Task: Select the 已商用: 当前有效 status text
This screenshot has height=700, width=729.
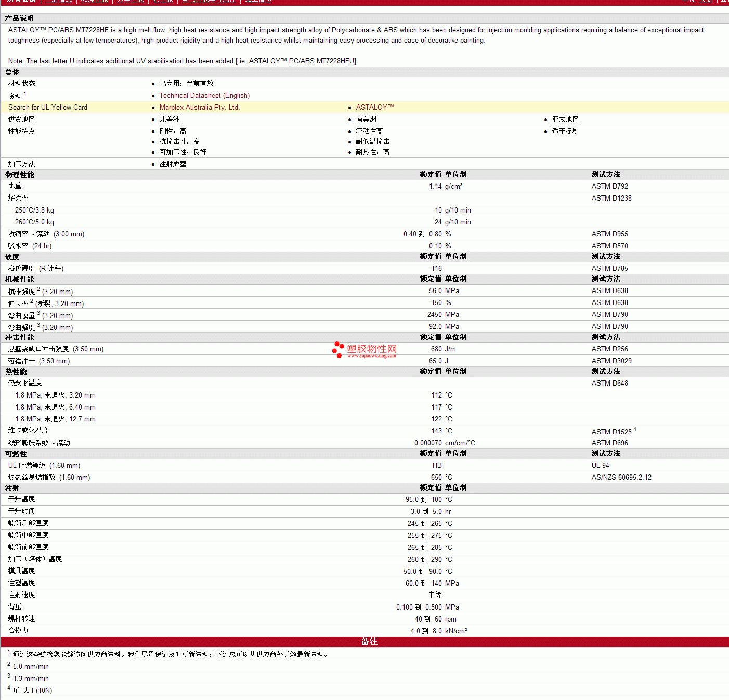Action: tap(187, 84)
